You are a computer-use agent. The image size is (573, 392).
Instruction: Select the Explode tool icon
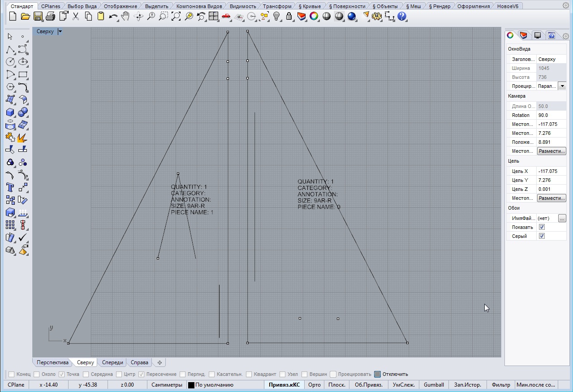[22, 137]
